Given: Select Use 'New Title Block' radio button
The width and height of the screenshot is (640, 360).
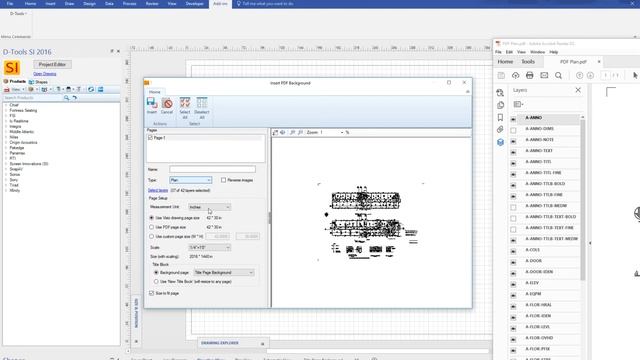Looking at the screenshot, I should [156, 282].
